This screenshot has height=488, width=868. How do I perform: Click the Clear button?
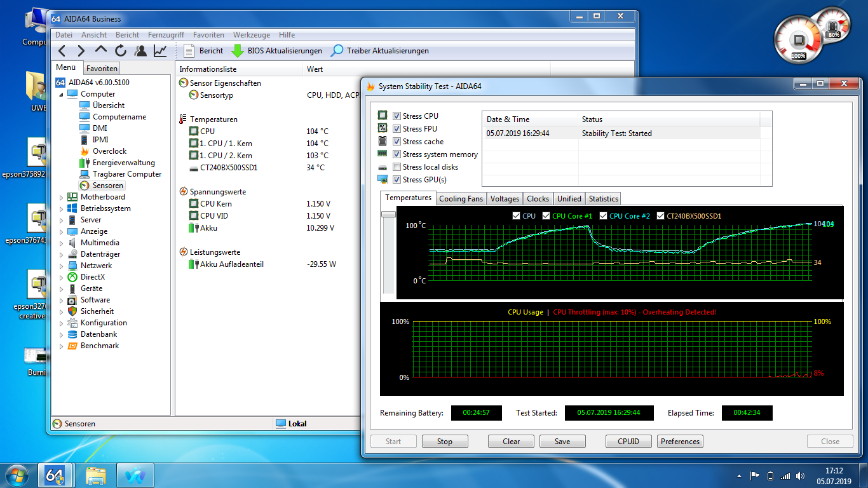point(512,442)
